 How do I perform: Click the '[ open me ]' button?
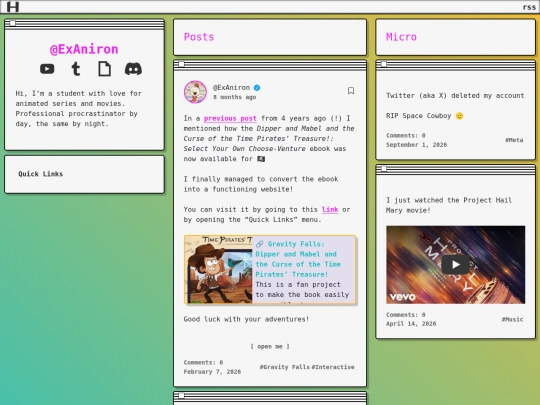[270, 346]
